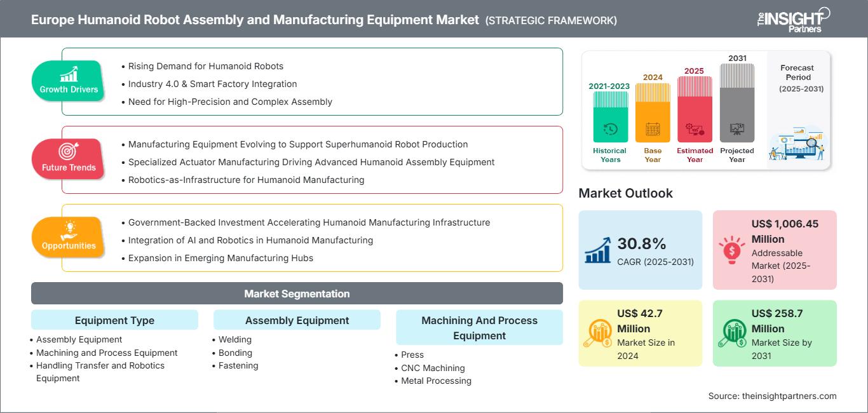Click 'Robotics-as-Infrastructure for Humanoid Manufacturing'
The height and width of the screenshot is (413, 868).
click(246, 180)
